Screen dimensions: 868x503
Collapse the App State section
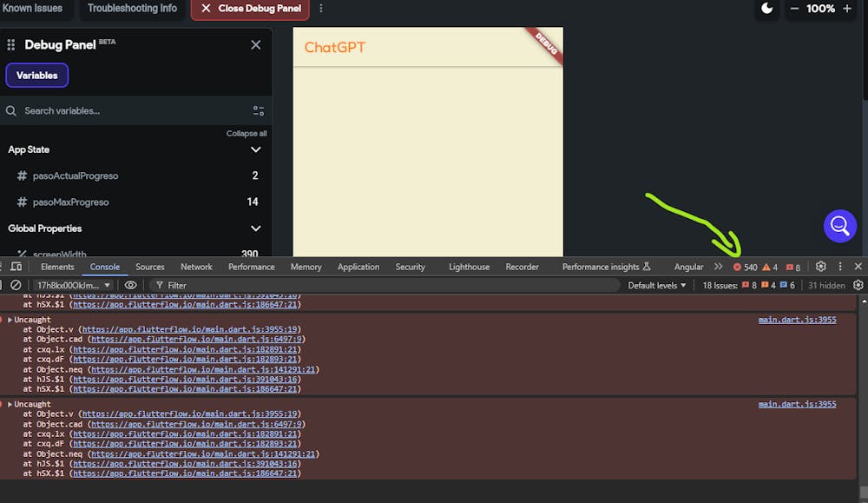click(x=255, y=149)
